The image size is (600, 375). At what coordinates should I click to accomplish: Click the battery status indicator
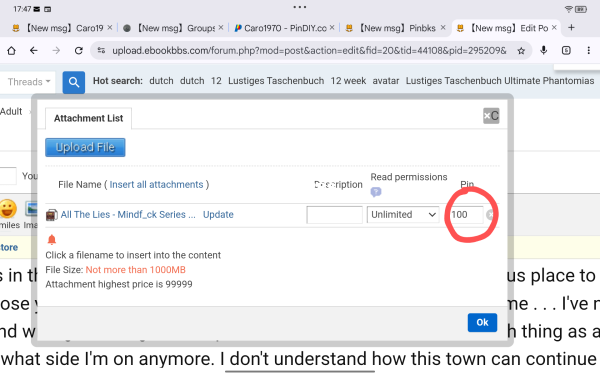[581, 9]
